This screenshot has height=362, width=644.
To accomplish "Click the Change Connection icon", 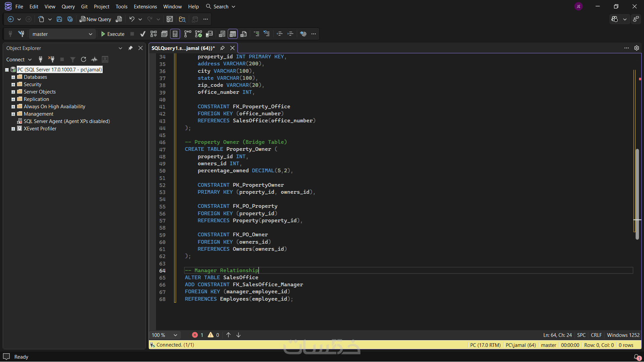I will [x=21, y=34].
